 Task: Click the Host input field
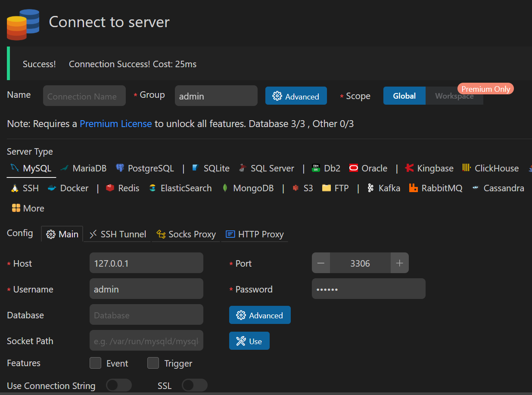tap(146, 263)
